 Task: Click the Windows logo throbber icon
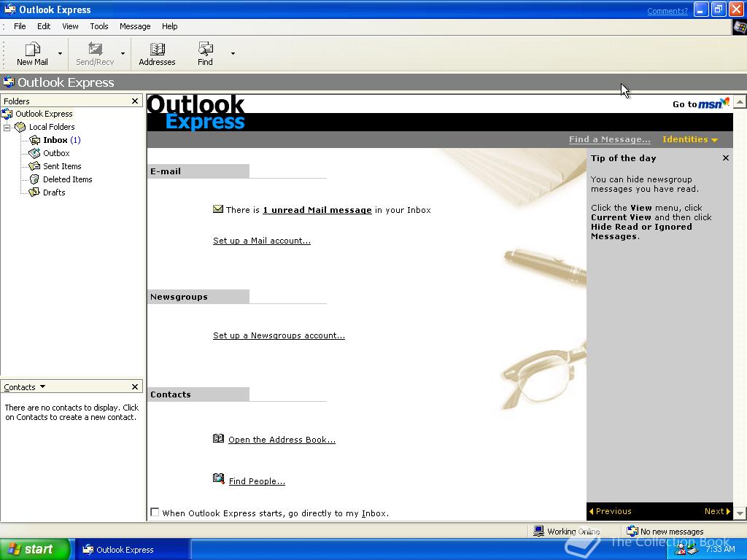[740, 27]
